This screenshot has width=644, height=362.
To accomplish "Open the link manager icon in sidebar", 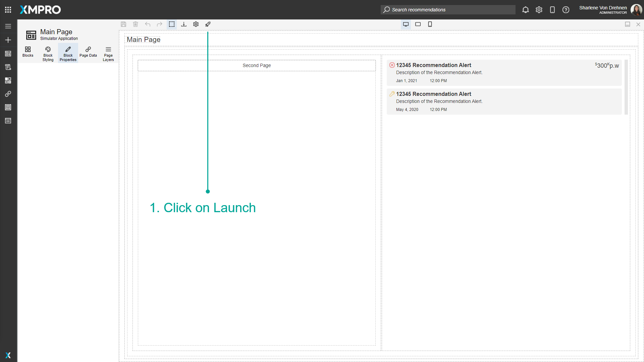I will [8, 94].
